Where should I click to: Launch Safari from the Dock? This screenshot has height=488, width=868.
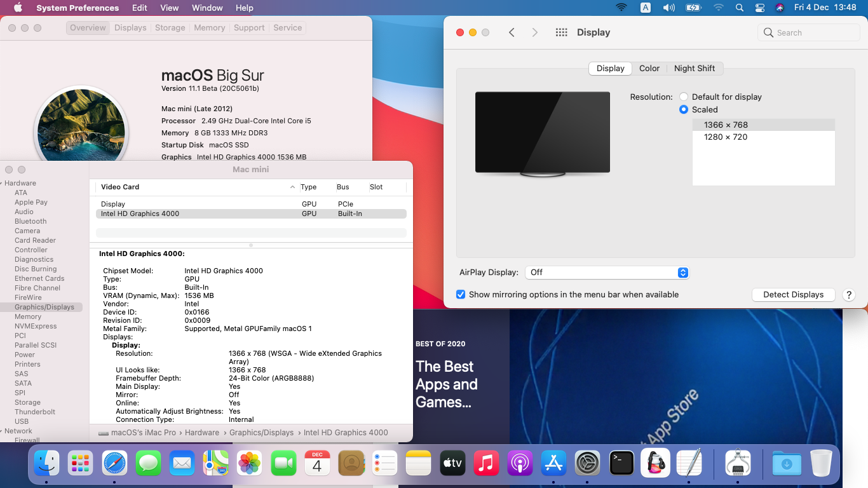pos(114,463)
